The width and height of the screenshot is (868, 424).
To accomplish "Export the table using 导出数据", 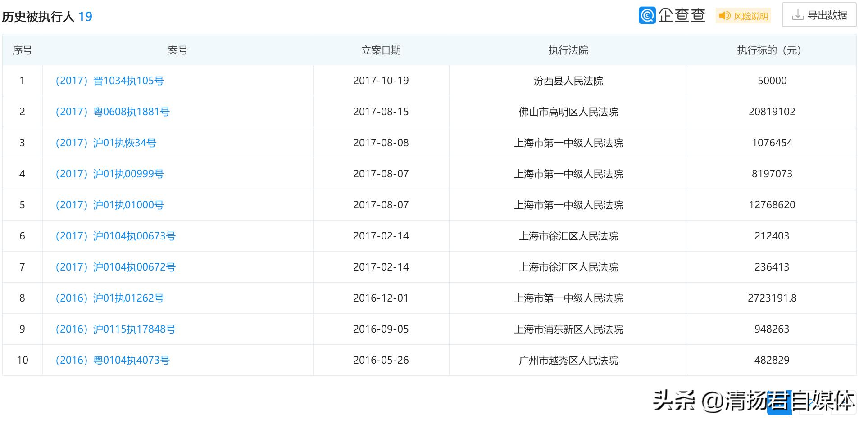I will pos(819,14).
